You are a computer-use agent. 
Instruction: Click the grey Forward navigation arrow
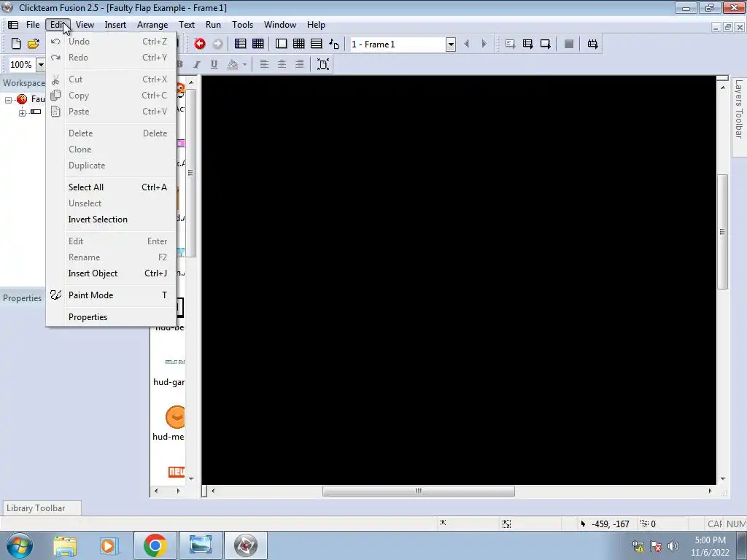(x=217, y=44)
